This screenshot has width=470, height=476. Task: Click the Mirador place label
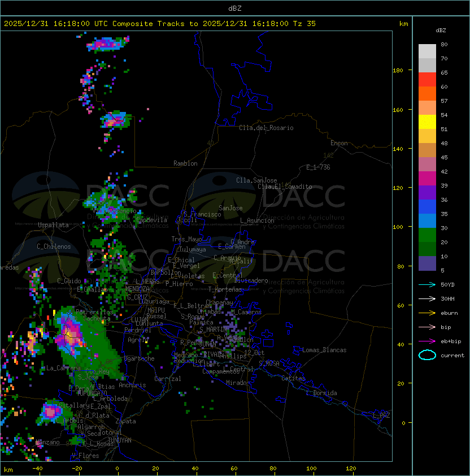(x=238, y=383)
